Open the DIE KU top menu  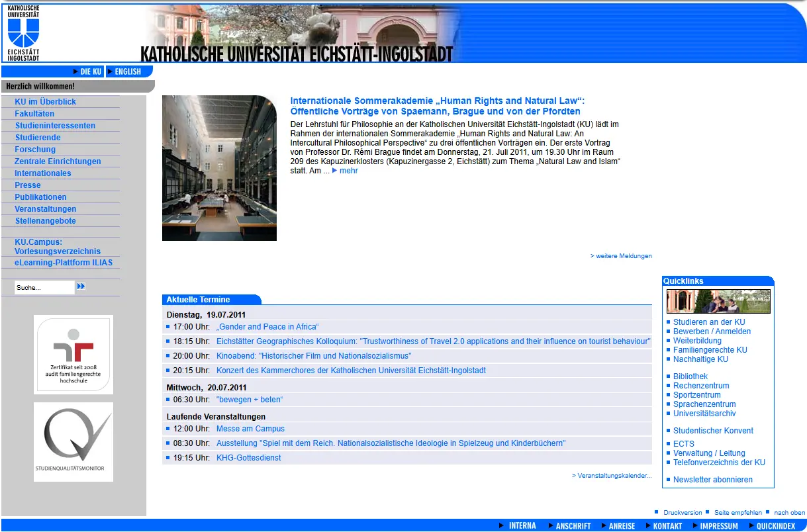click(91, 71)
